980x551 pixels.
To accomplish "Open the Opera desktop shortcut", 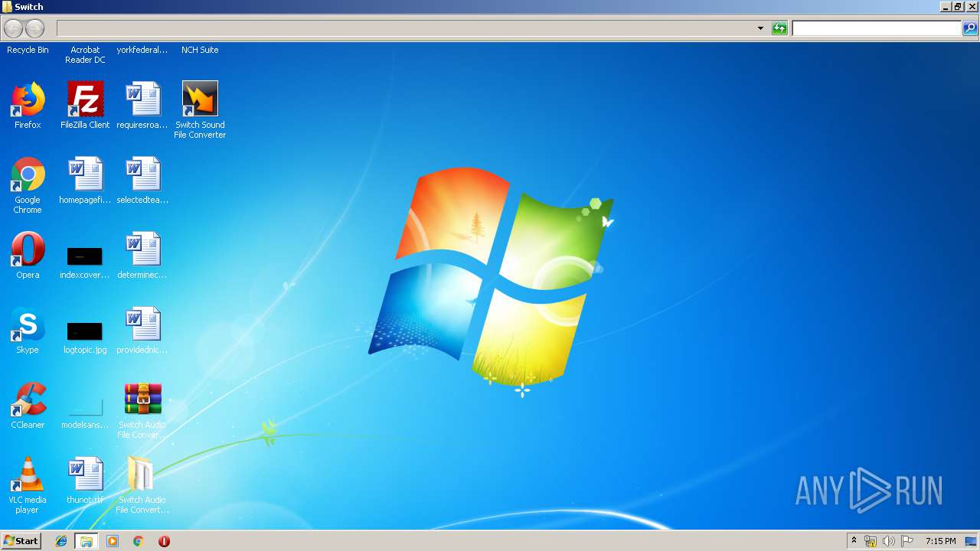I will 28,256.
